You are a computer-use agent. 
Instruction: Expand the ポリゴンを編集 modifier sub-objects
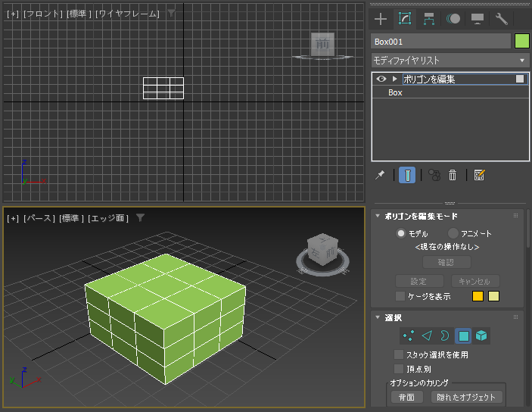tap(394, 79)
